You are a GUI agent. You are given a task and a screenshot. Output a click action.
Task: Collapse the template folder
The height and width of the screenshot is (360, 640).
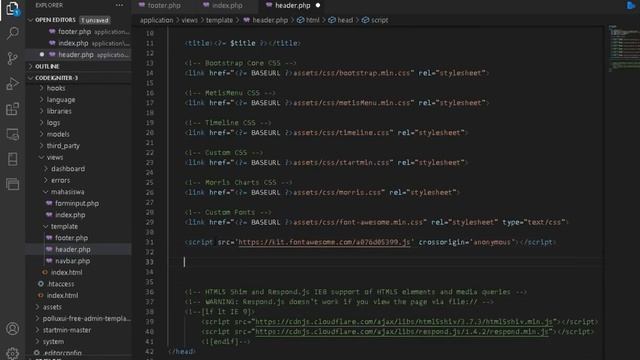(64, 226)
